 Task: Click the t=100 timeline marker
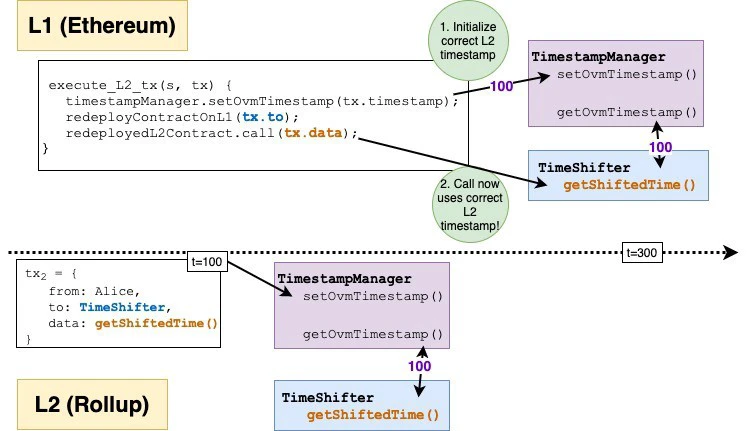coord(209,262)
